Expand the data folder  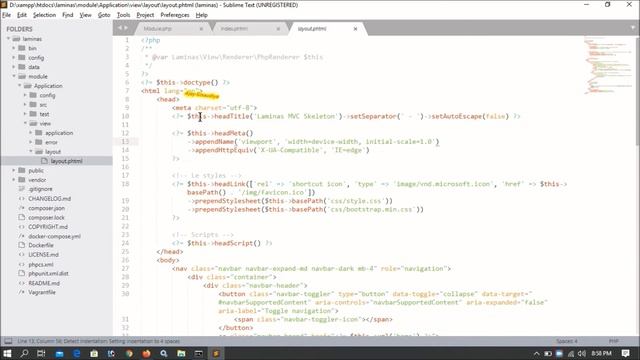coord(14,67)
